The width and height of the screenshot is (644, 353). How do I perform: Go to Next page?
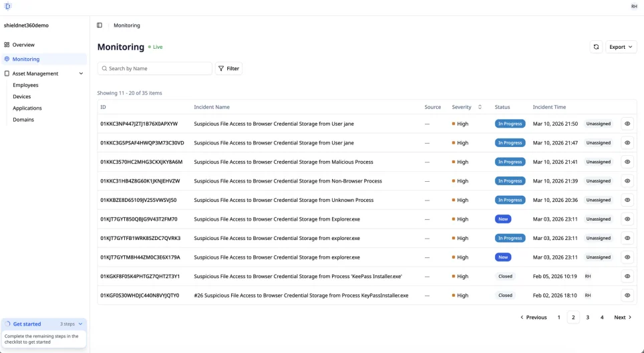tap(623, 318)
